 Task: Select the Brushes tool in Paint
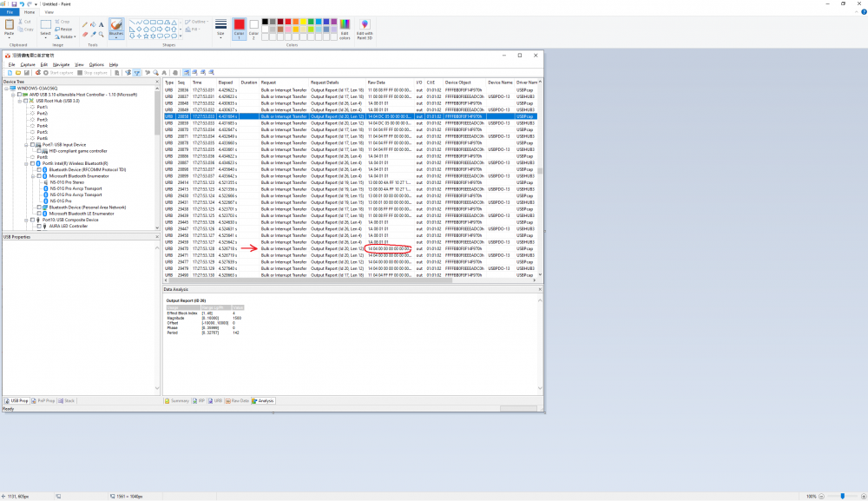(115, 26)
